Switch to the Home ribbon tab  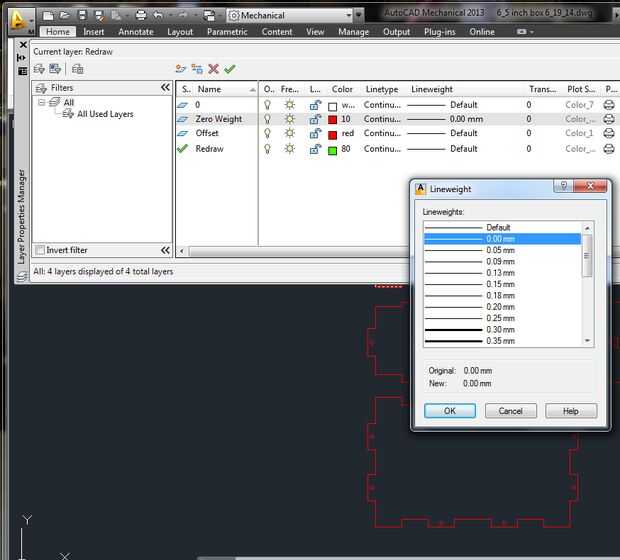pos(58,32)
